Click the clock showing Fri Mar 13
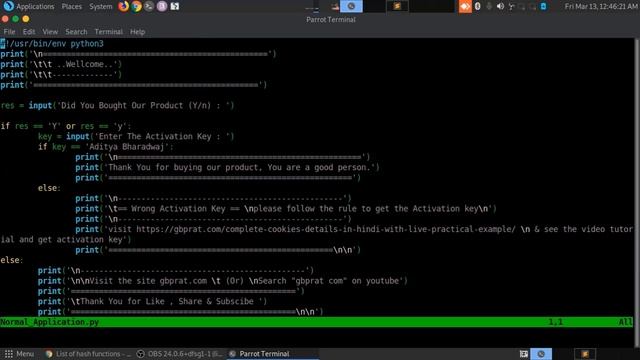This screenshot has height=360, width=640. click(x=600, y=7)
